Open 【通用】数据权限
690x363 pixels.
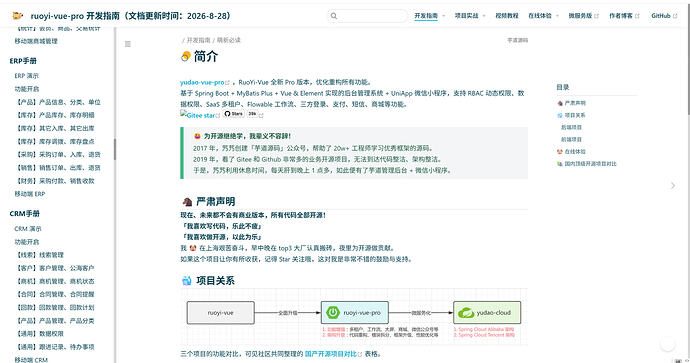(x=40, y=334)
